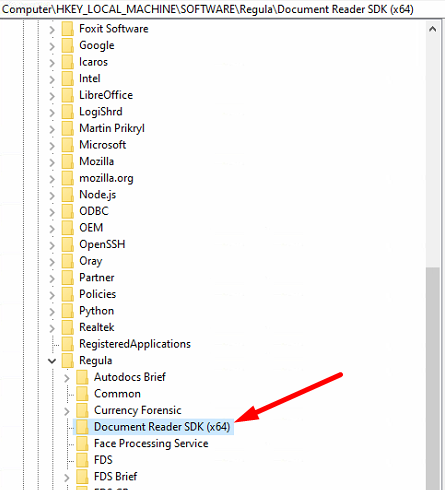Select the Currency Forensic key label

click(138, 410)
